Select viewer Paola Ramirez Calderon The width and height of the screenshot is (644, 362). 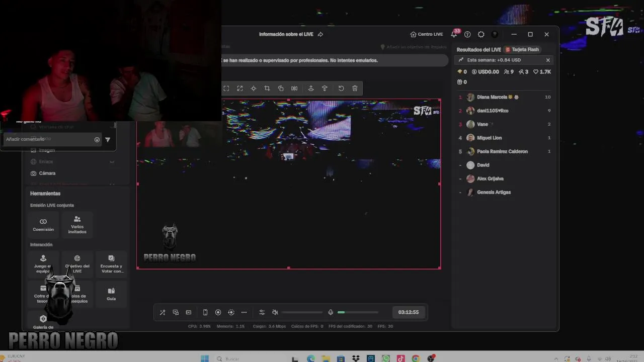click(x=505, y=151)
